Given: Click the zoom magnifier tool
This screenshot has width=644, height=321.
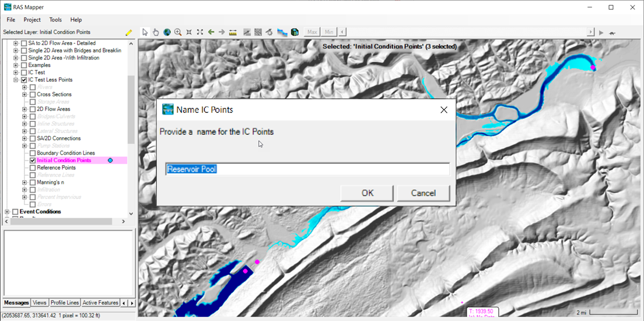Looking at the screenshot, I should click(x=178, y=32).
